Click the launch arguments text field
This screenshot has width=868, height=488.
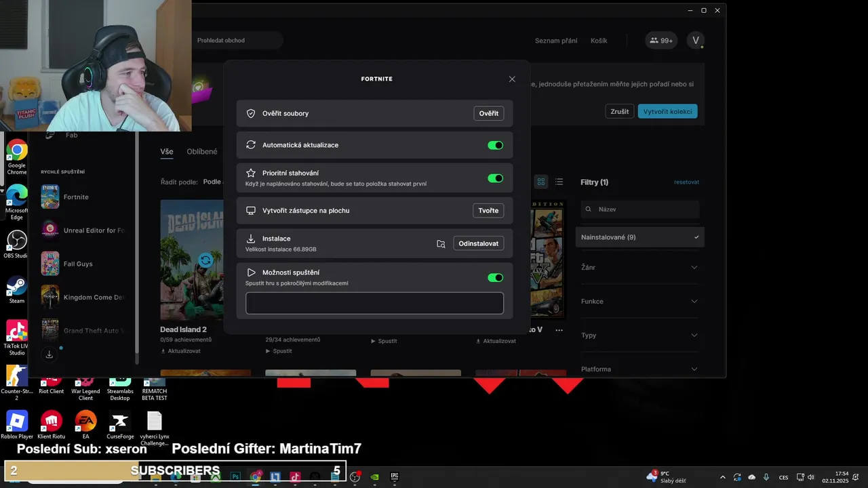click(374, 303)
